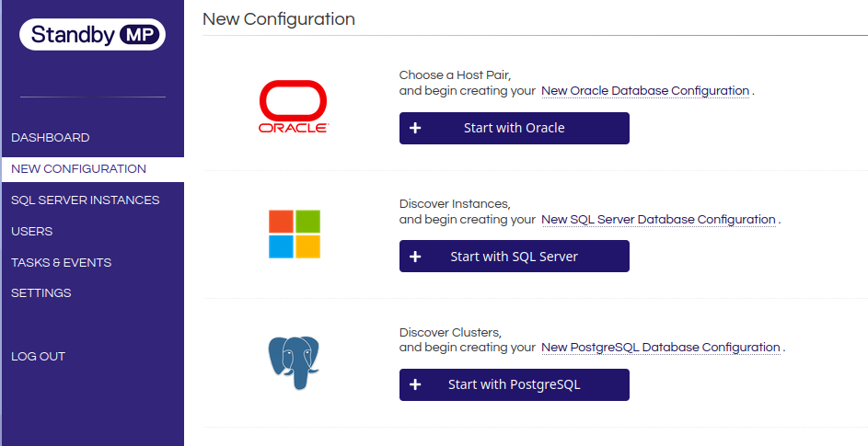868x446 pixels.
Task: Follow New Oracle Database Configuration link
Action: 645,91
